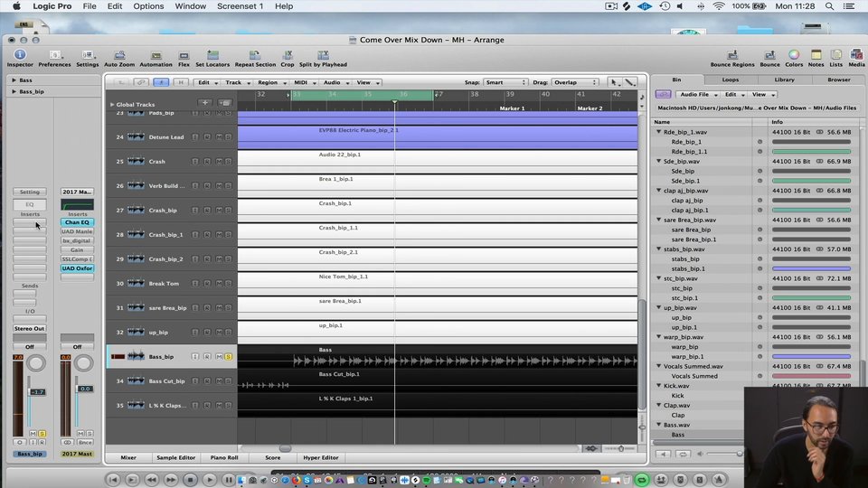Adjust the Bass_bip channel volume fader
The height and width of the screenshot is (488, 868).
(37, 392)
